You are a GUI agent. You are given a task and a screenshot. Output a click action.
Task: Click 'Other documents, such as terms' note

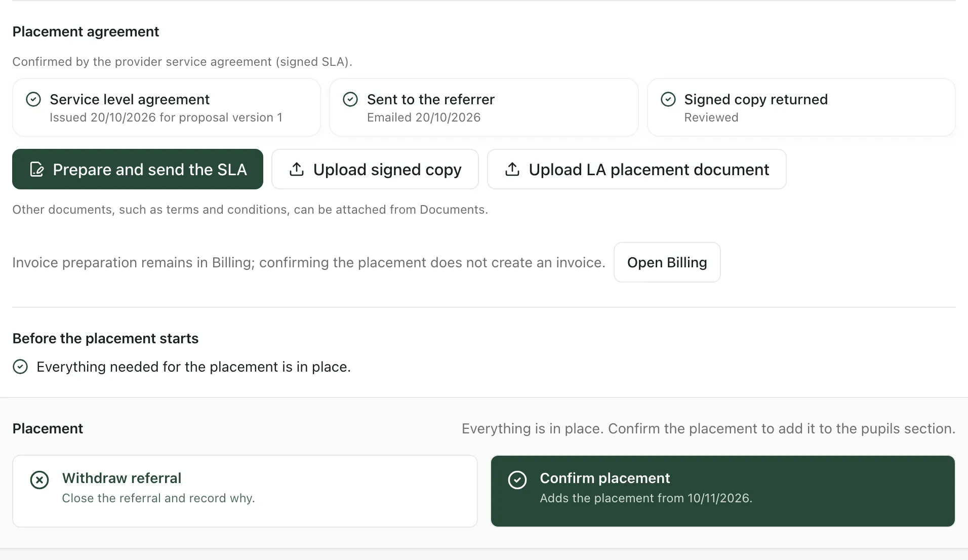pos(250,210)
